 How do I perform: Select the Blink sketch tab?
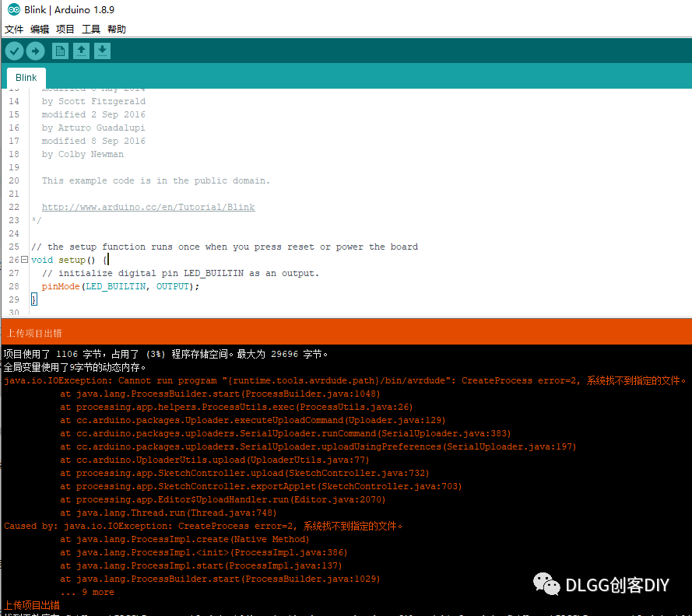(x=26, y=77)
